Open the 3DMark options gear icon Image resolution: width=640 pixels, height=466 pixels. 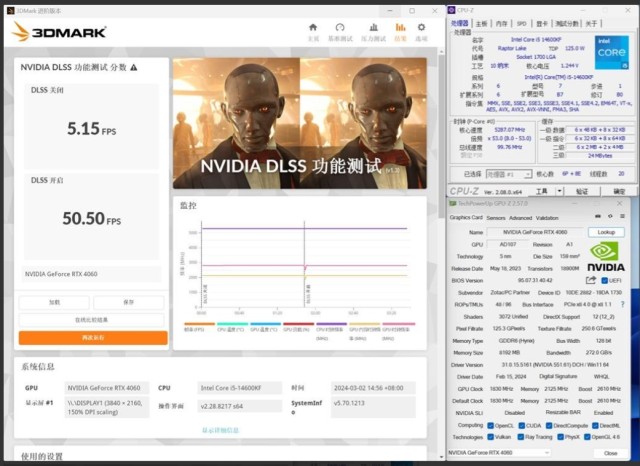(x=421, y=28)
